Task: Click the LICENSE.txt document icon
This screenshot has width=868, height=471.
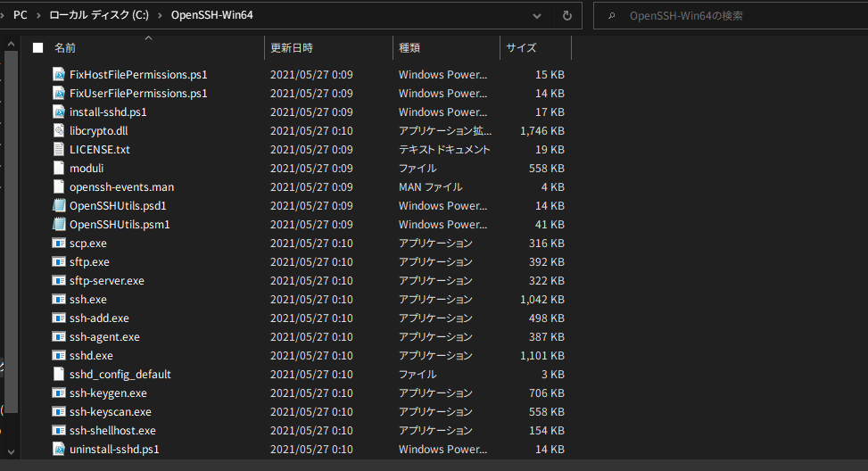Action: click(59, 150)
